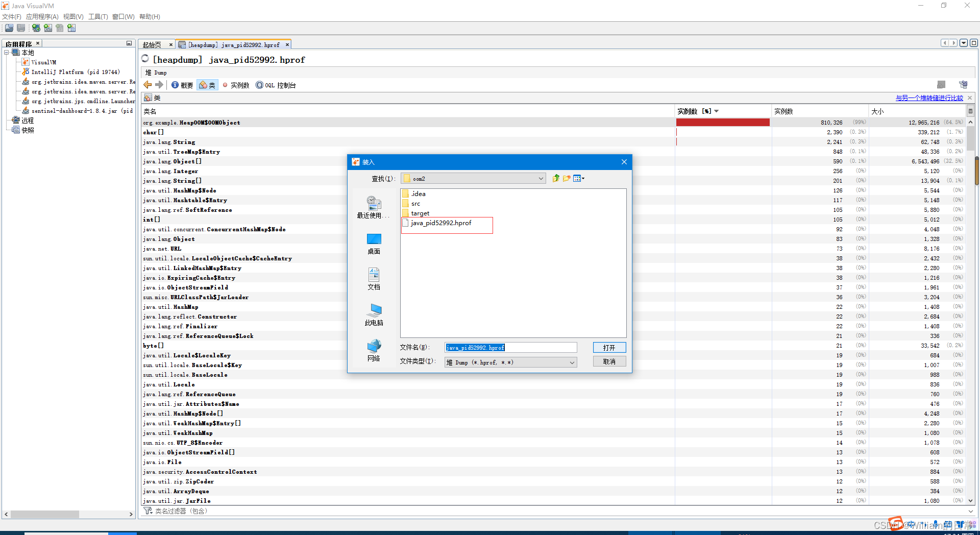Select the 远程 remote node
Viewport: 980px width, 535px height.
click(x=23, y=120)
